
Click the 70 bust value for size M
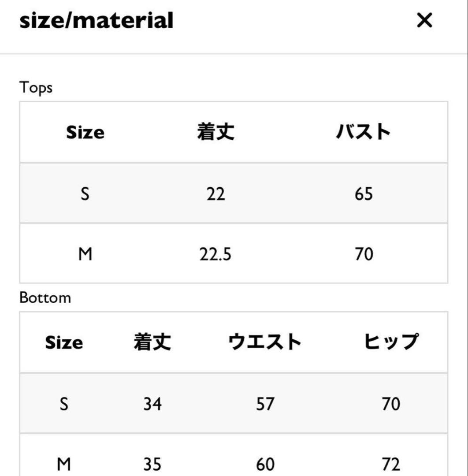(x=363, y=253)
